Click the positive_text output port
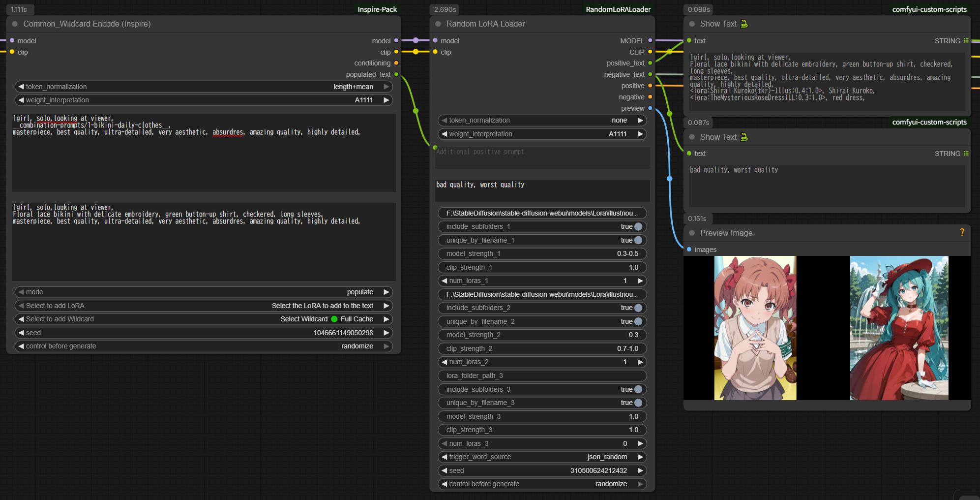Viewport: 980px width, 500px height. [x=650, y=63]
